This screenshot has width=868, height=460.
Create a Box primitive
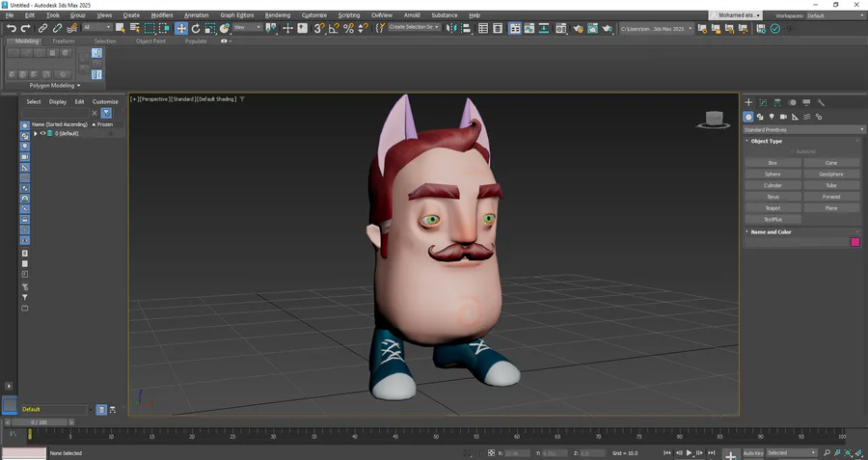[773, 163]
